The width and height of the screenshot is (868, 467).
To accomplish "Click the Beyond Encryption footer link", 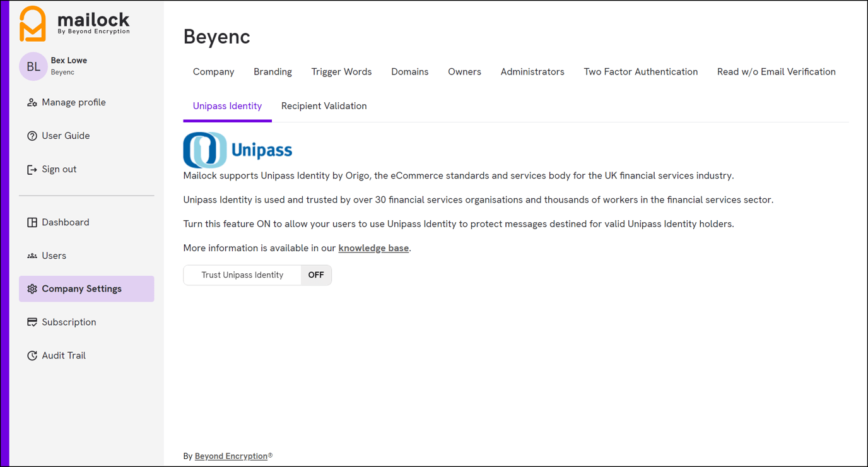I will 232,456.
